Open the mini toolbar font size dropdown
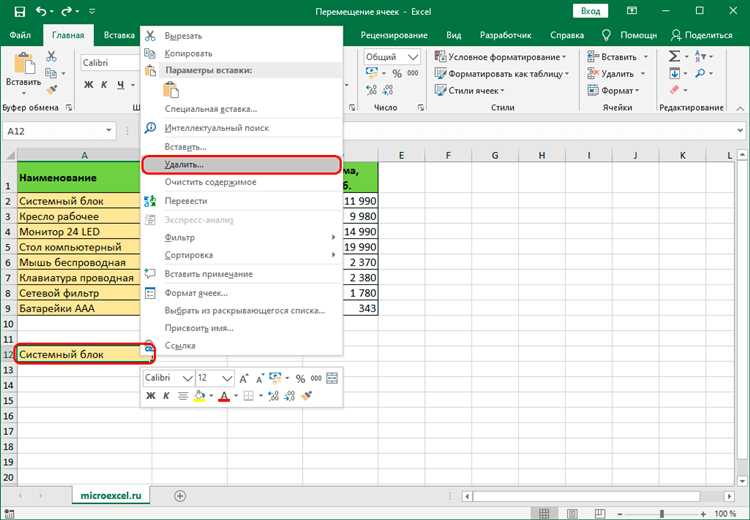Screen dimensions: 750x520 [228, 378]
